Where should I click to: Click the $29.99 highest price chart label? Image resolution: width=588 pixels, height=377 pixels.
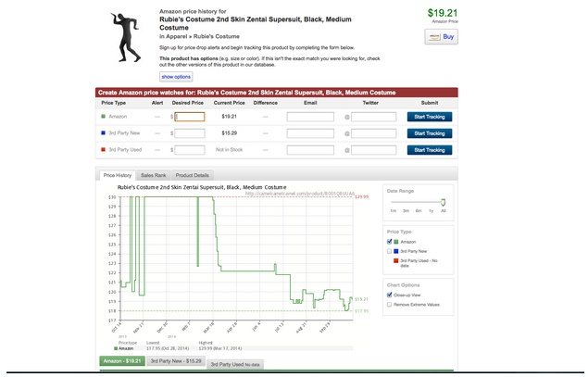(x=362, y=196)
